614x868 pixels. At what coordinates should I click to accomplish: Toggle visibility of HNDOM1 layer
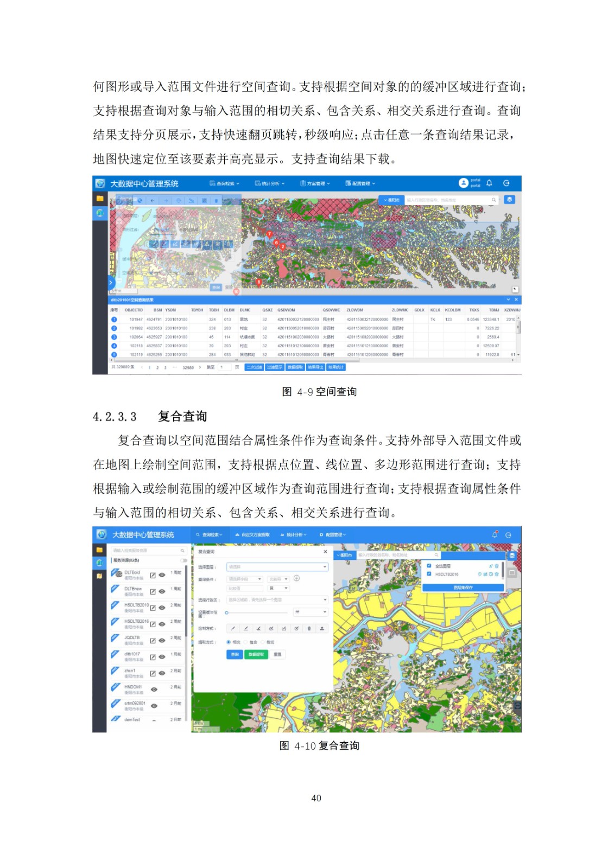pos(154,690)
